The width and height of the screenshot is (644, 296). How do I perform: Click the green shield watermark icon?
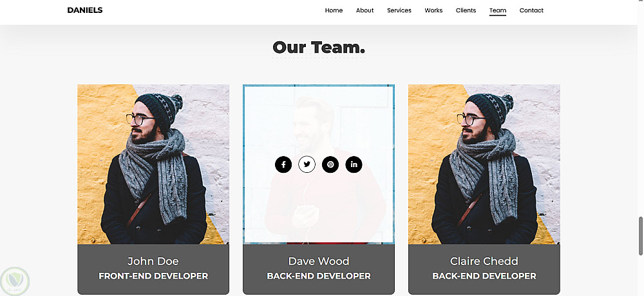coord(15,281)
